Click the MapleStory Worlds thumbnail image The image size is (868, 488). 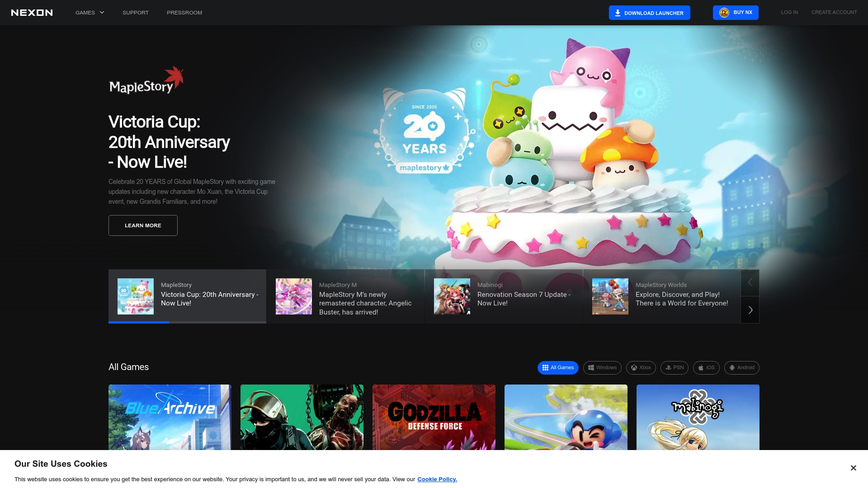610,296
